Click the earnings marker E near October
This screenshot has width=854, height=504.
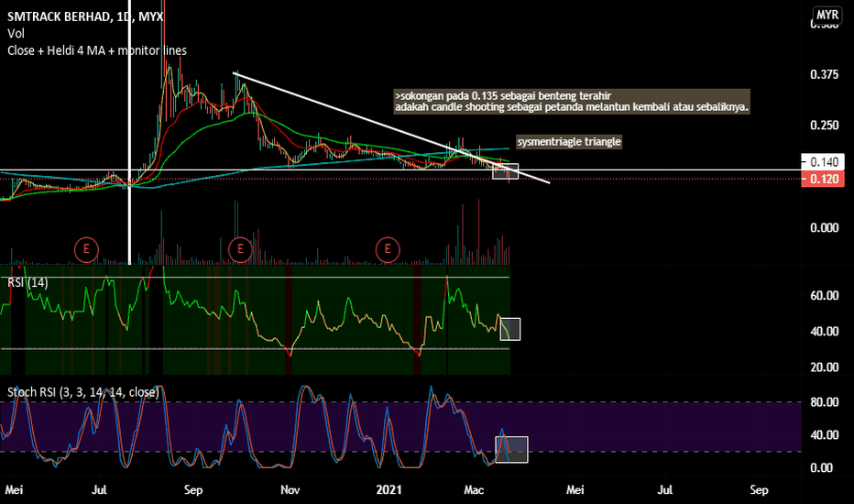[x=240, y=249]
